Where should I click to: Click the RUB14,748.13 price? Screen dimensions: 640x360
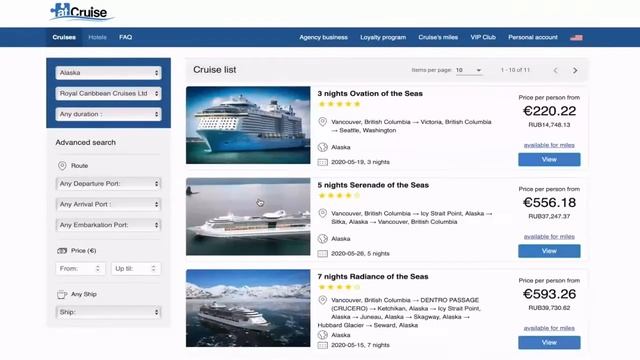click(549, 125)
